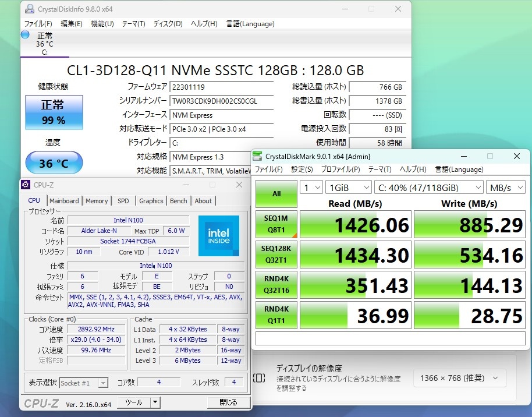
Task: Open ディスク(D) menu in CrystalDiskInfo
Action: pos(168,24)
